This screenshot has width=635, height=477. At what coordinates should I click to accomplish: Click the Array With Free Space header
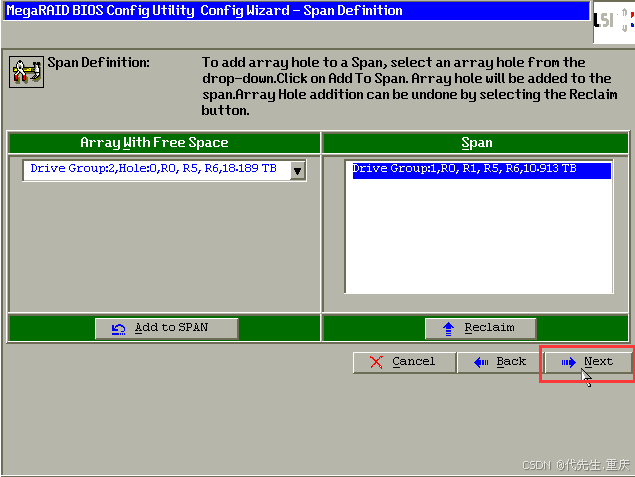(164, 143)
